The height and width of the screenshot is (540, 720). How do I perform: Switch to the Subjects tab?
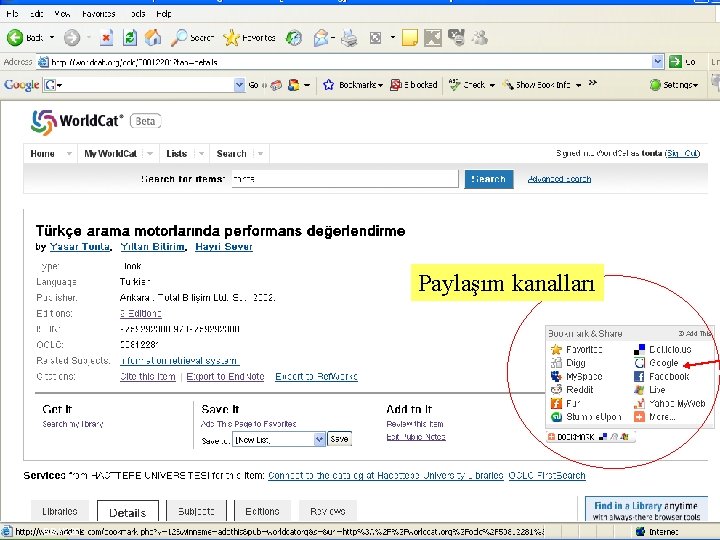[196, 511]
